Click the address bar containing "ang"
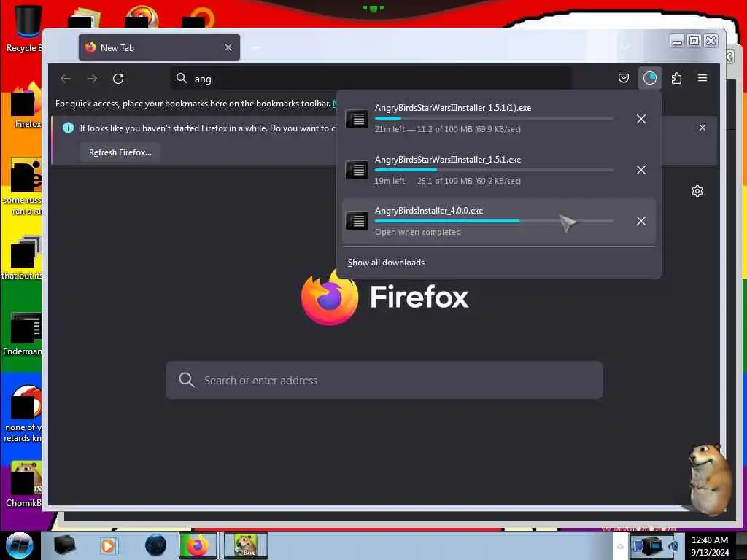Screen dimensions: 747x560 click(371, 79)
